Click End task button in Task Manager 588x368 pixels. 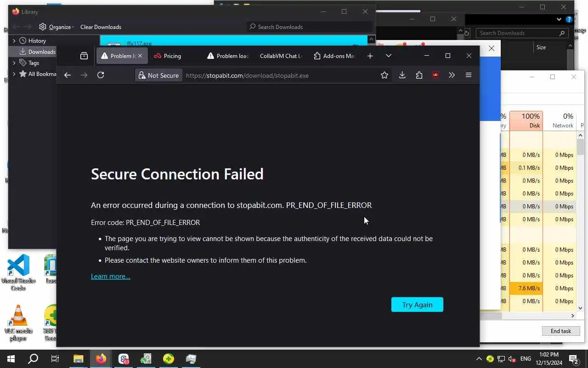coord(561,331)
